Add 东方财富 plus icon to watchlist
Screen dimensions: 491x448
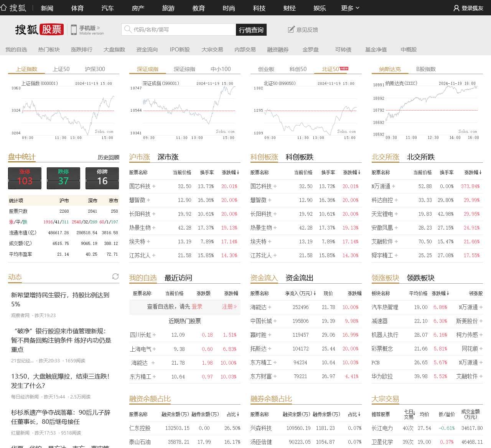[x=275, y=376]
